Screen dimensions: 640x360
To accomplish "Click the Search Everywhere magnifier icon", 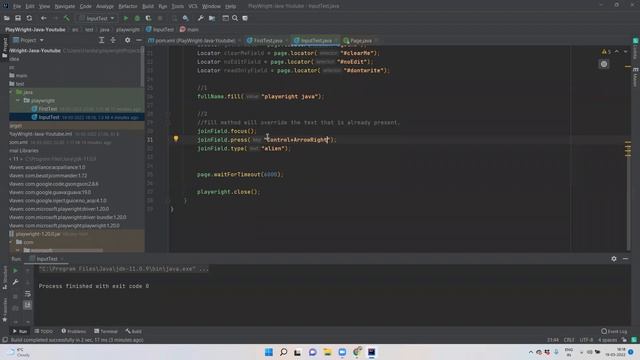I will click(x=235, y=18).
